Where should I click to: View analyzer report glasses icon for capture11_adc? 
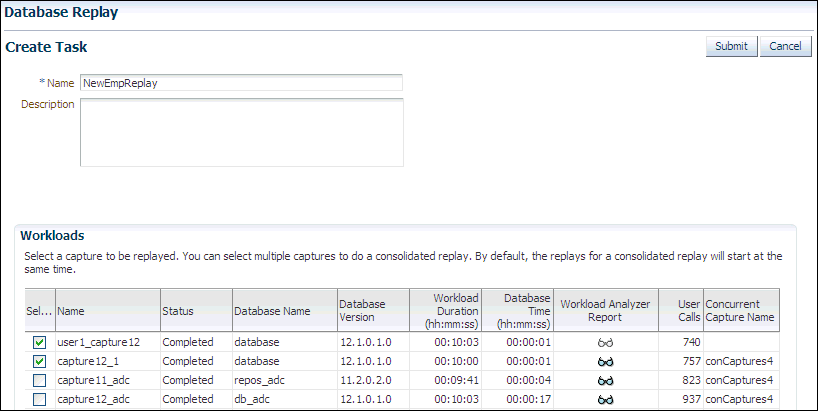tap(605, 380)
